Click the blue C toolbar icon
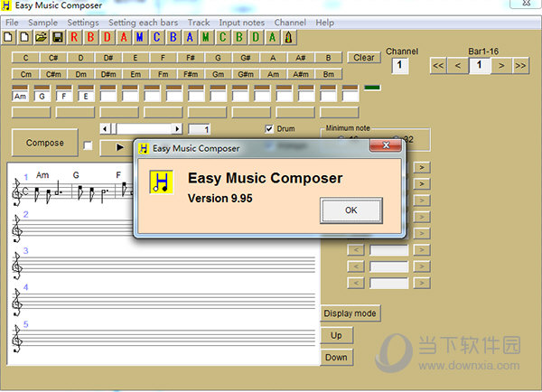Screen dimensions: 542x392 [x=157, y=37]
